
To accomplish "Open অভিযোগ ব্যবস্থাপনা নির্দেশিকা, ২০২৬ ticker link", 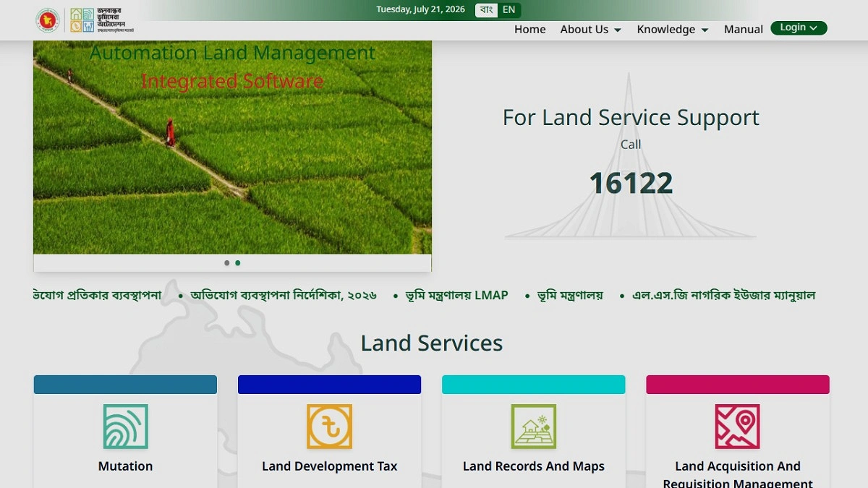I will click(x=284, y=295).
